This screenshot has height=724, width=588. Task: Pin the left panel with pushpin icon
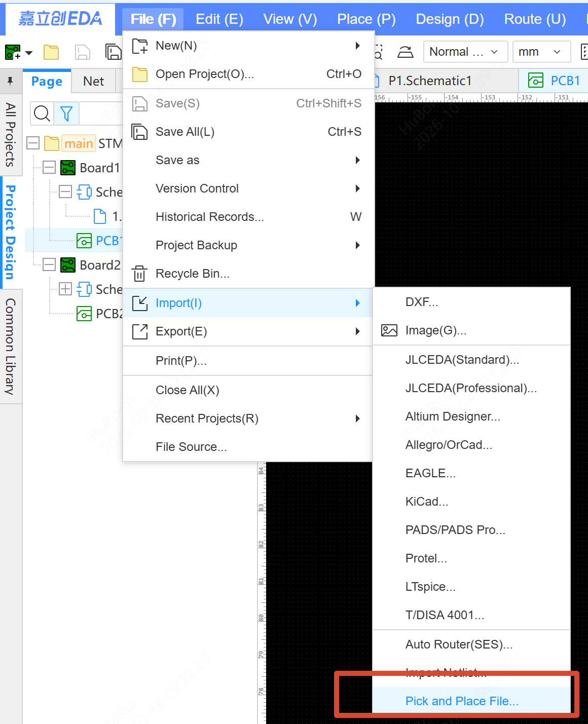(10, 81)
